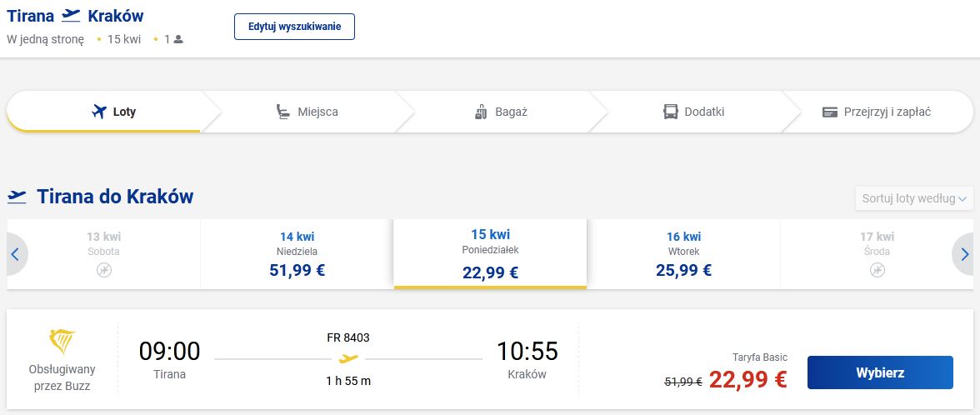
Task: Click the passenger count icon in header
Action: tap(178, 39)
